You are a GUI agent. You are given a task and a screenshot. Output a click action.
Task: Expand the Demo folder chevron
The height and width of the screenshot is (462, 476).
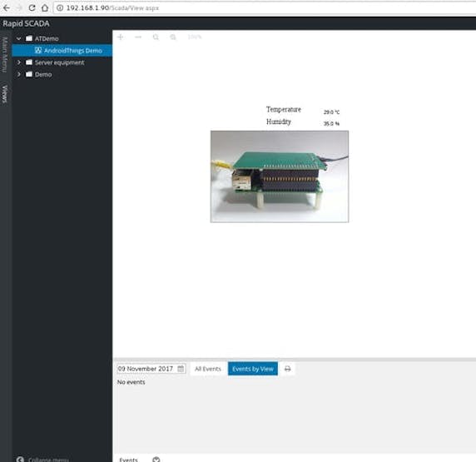(19, 74)
